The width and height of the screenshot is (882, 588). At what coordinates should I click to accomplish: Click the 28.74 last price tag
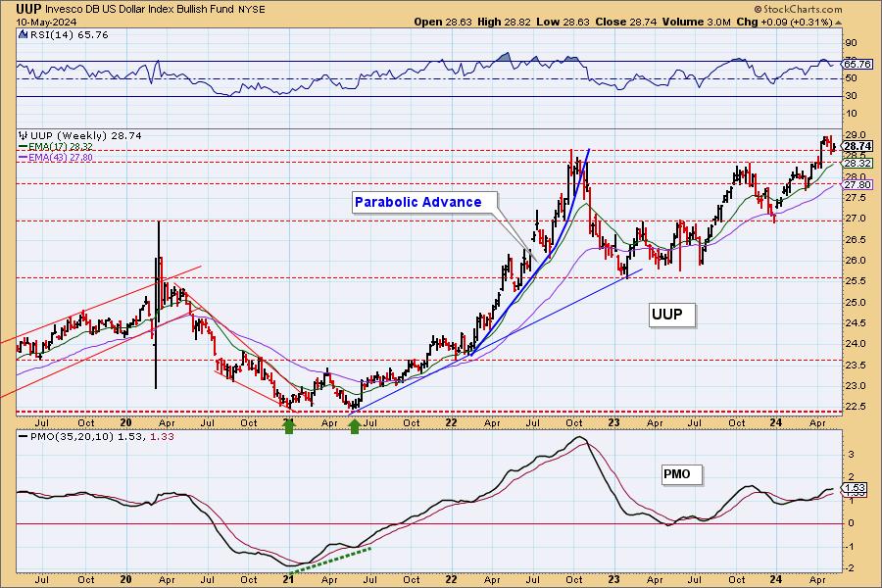click(x=857, y=146)
